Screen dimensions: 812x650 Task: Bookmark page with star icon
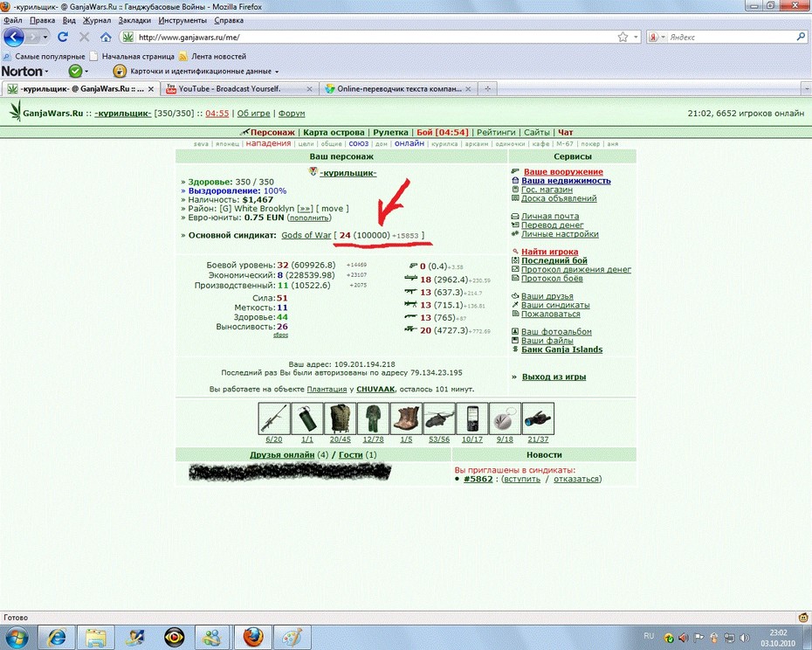[x=623, y=37]
